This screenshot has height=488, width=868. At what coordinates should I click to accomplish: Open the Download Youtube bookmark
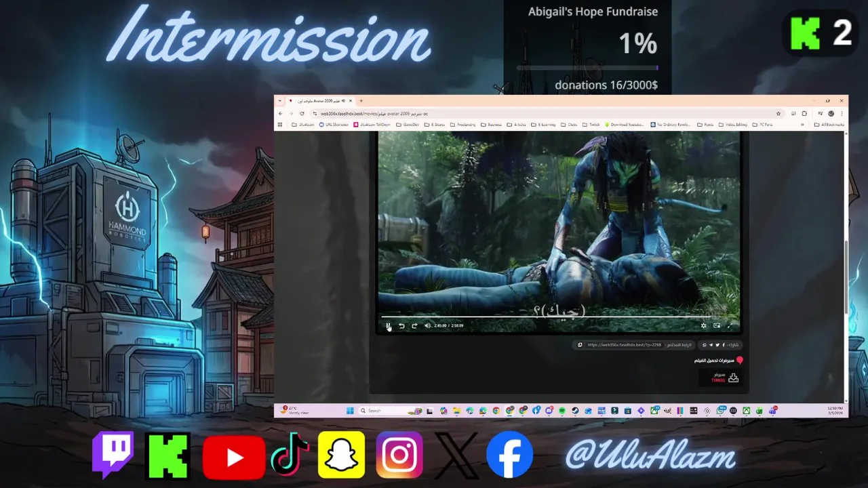pos(625,125)
